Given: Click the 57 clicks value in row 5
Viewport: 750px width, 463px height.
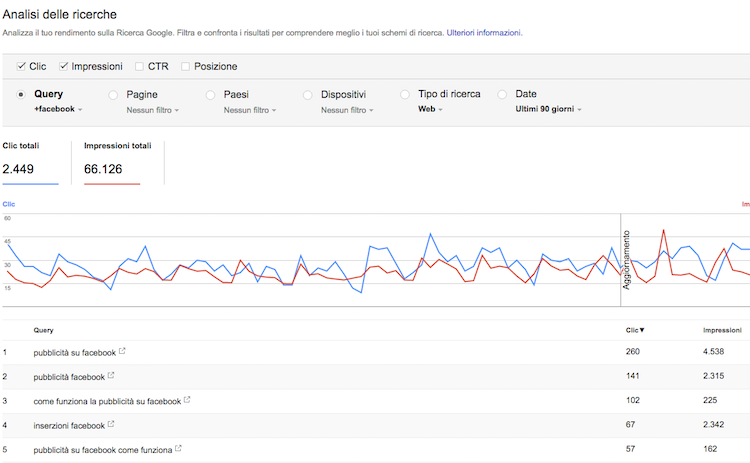Looking at the screenshot, I should click(x=630, y=449).
